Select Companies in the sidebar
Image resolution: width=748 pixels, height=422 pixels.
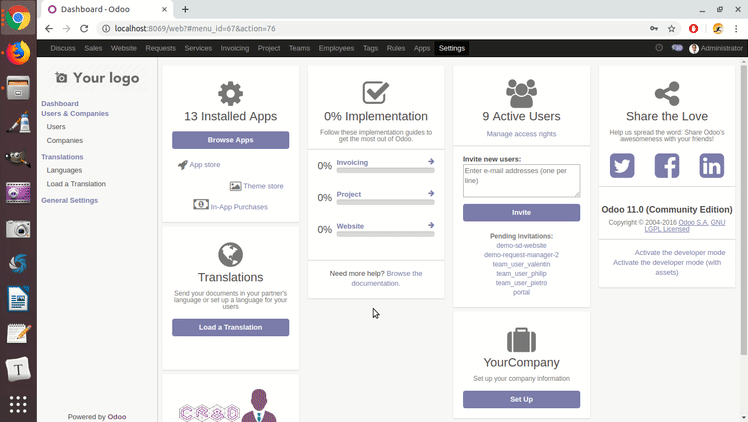coord(64,140)
